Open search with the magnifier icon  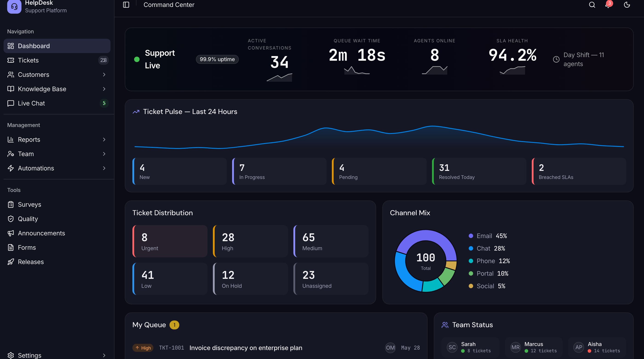click(592, 5)
